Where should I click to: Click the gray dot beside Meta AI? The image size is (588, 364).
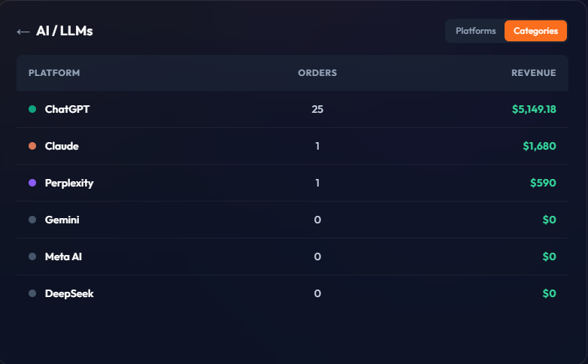pyautogui.click(x=32, y=256)
